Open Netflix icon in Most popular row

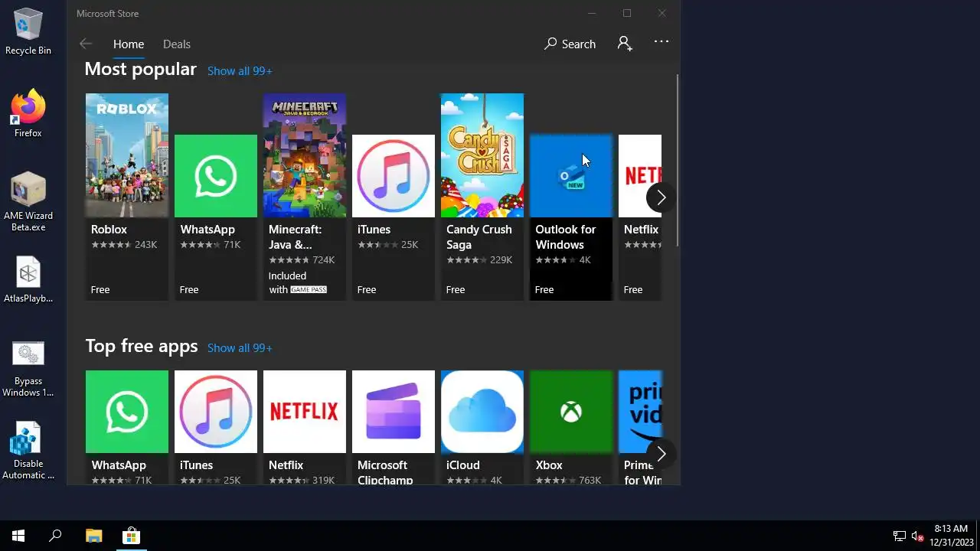(x=640, y=176)
